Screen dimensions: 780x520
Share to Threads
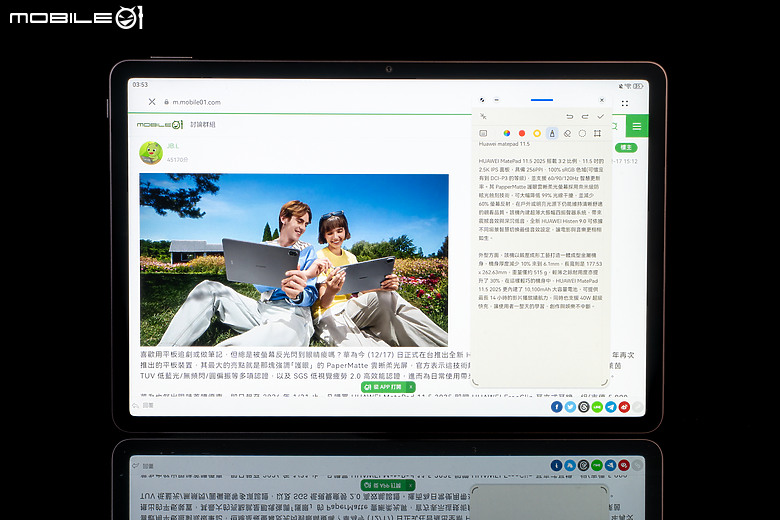pyautogui.click(x=584, y=407)
